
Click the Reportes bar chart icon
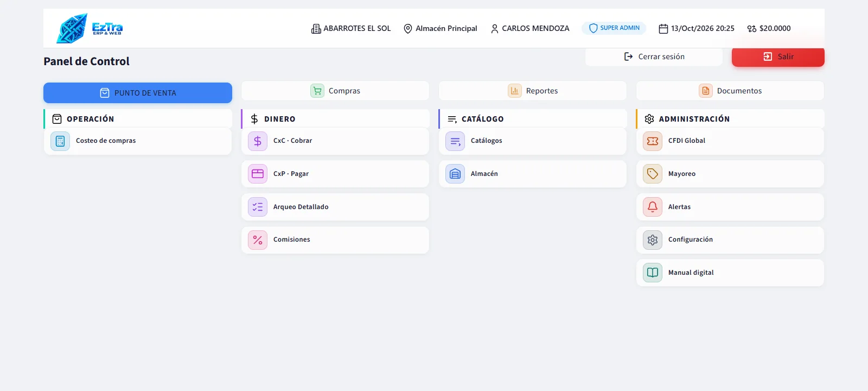tap(515, 91)
